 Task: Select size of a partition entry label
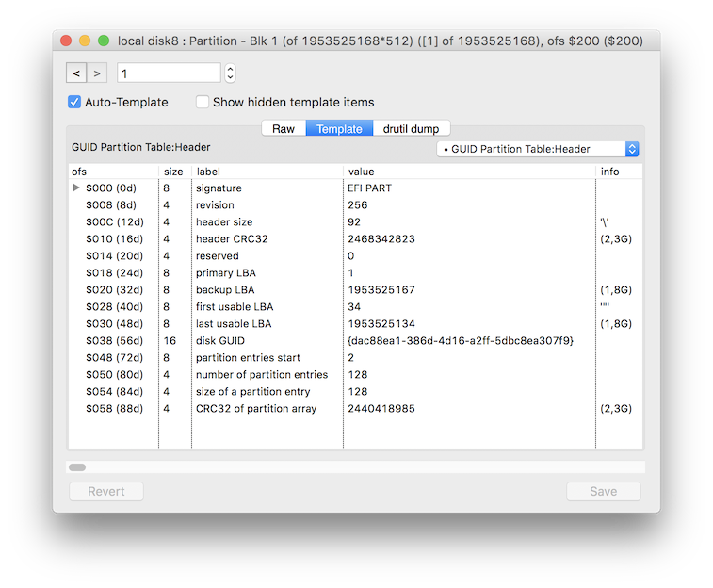tap(252, 392)
